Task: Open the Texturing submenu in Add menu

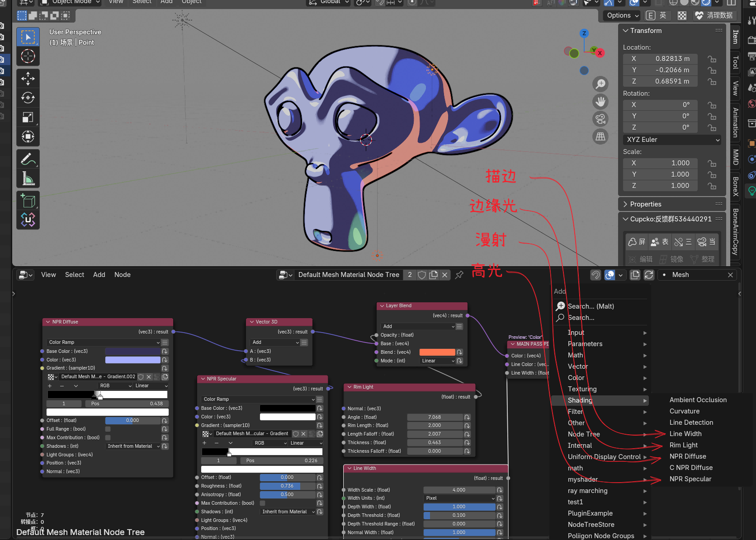Action: pyautogui.click(x=582, y=389)
